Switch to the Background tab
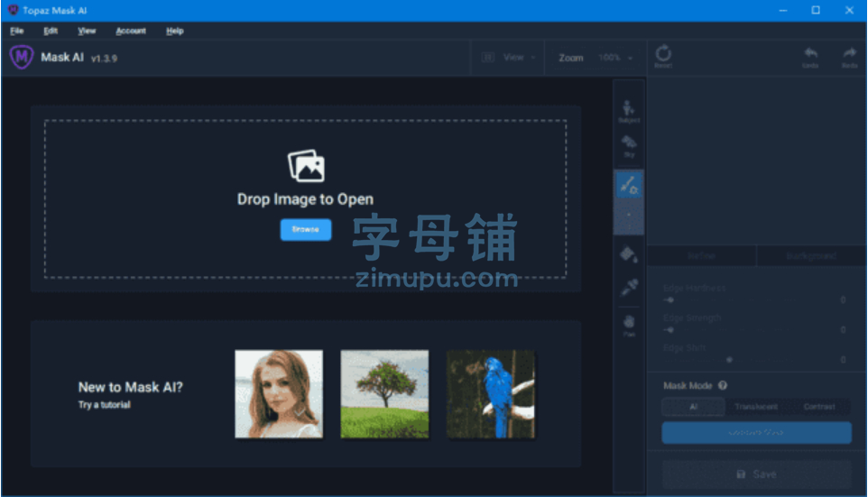868x497 pixels. click(811, 255)
